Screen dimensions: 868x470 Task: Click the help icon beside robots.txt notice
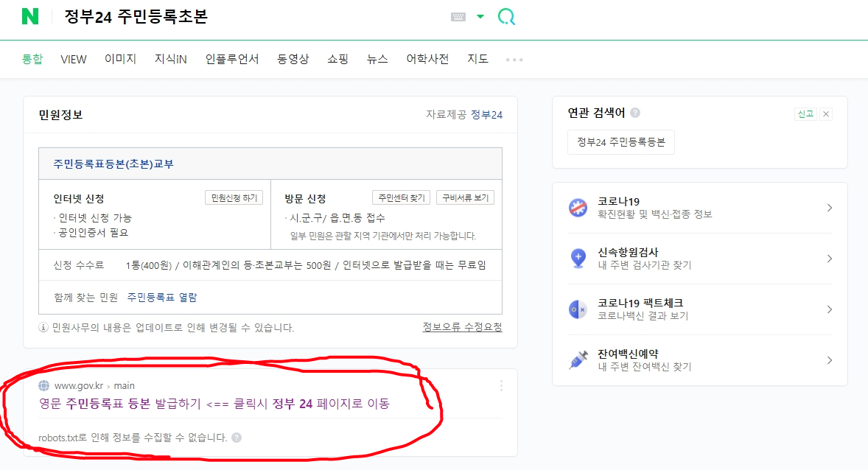click(237, 438)
